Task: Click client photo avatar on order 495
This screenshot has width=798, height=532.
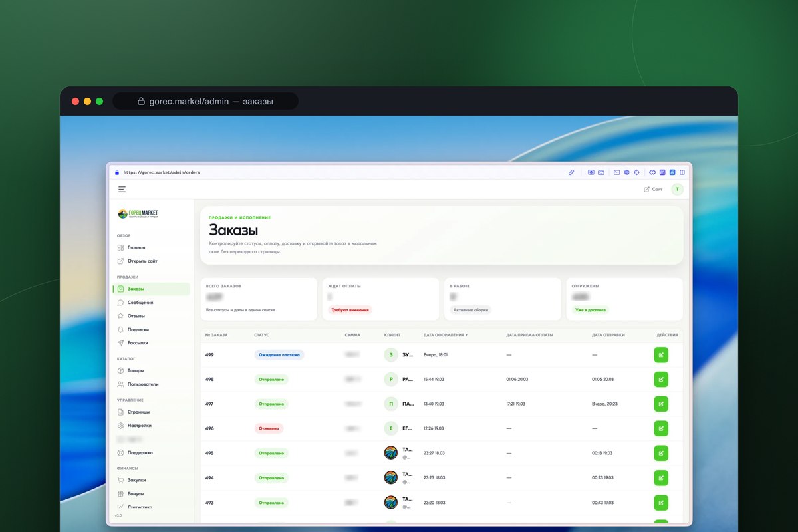Action: coord(391,454)
